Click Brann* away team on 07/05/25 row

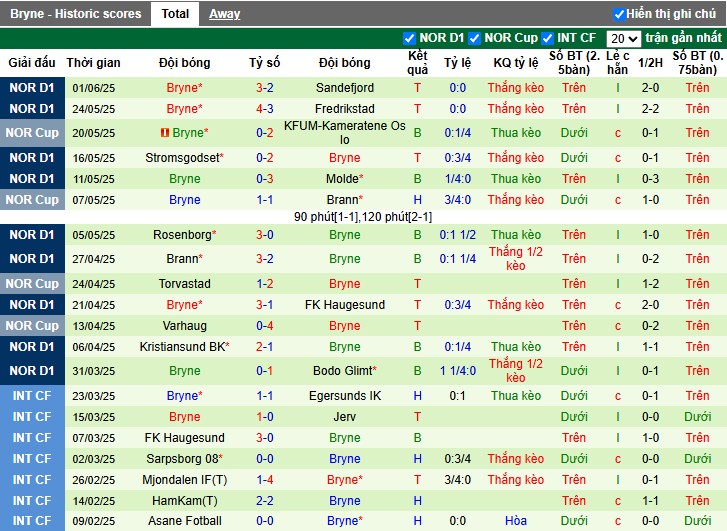pyautogui.click(x=344, y=200)
